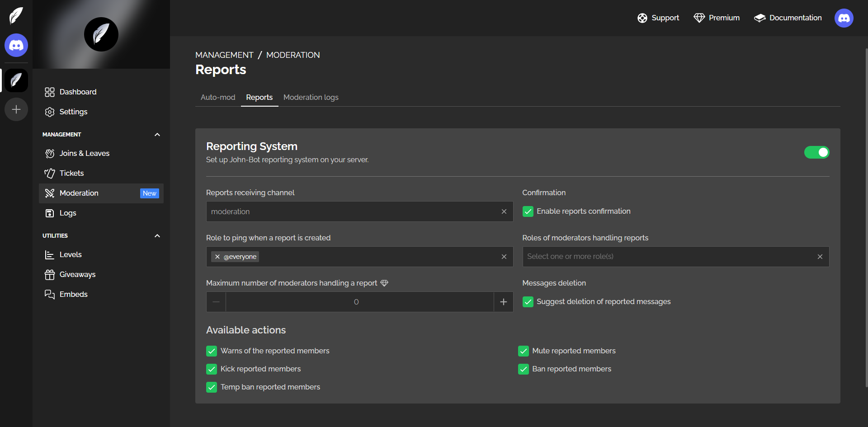This screenshot has width=868, height=427.
Task: Click the Support lifebuoy icon
Action: [x=642, y=18]
